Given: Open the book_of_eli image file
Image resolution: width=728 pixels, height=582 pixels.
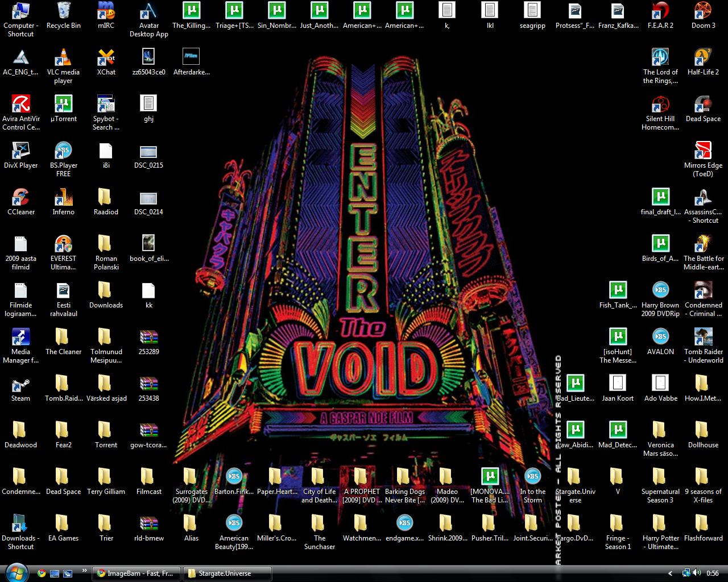Looking at the screenshot, I should coord(148,249).
